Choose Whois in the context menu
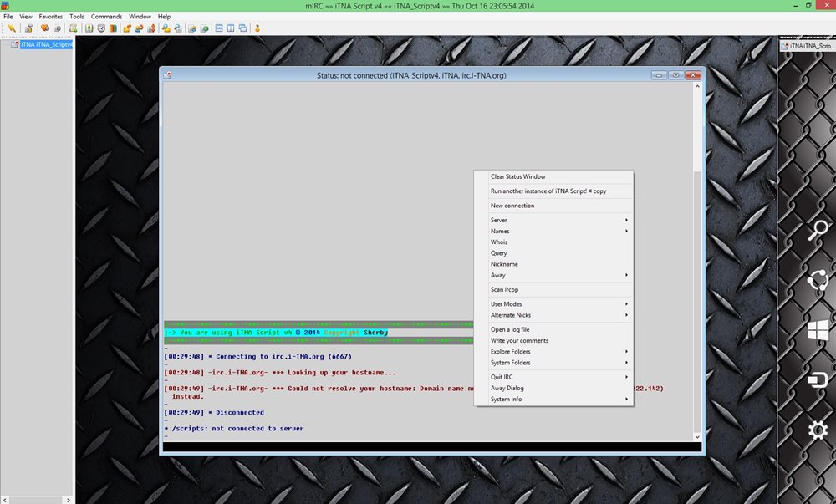The image size is (836, 504). pos(553,242)
